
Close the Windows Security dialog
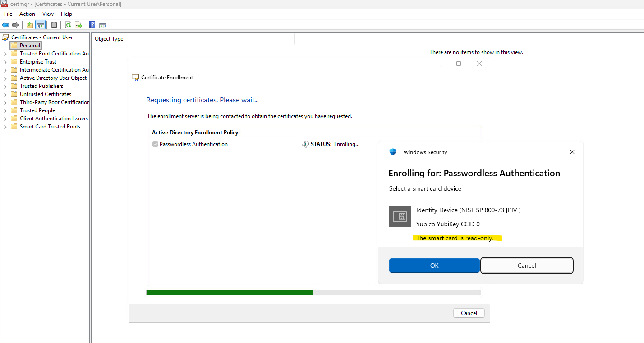click(x=572, y=152)
